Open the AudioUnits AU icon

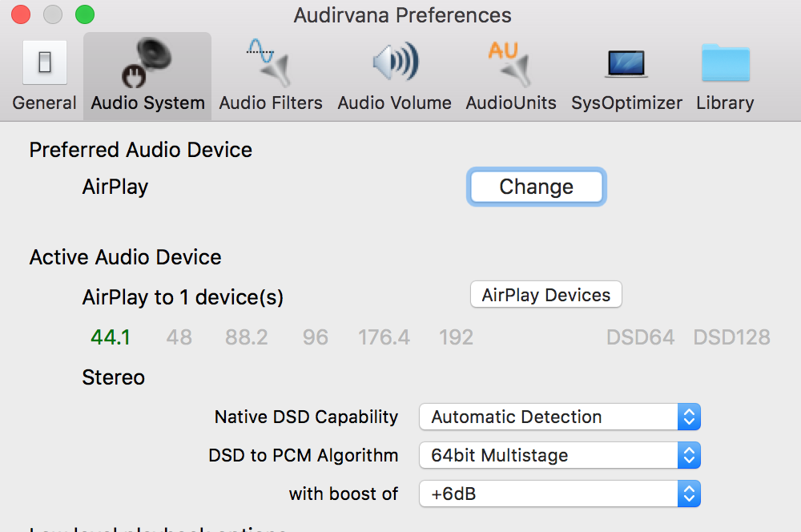click(510, 63)
